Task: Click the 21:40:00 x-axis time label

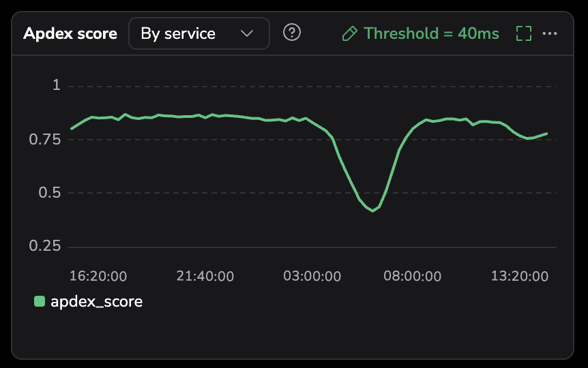Action: pos(205,276)
